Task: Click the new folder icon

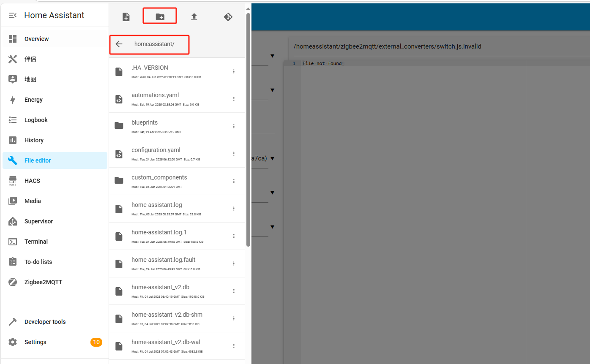Action: pyautogui.click(x=160, y=17)
